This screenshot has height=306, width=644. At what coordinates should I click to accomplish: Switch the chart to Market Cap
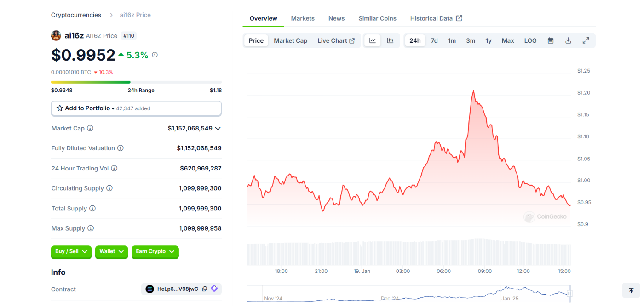tap(290, 40)
